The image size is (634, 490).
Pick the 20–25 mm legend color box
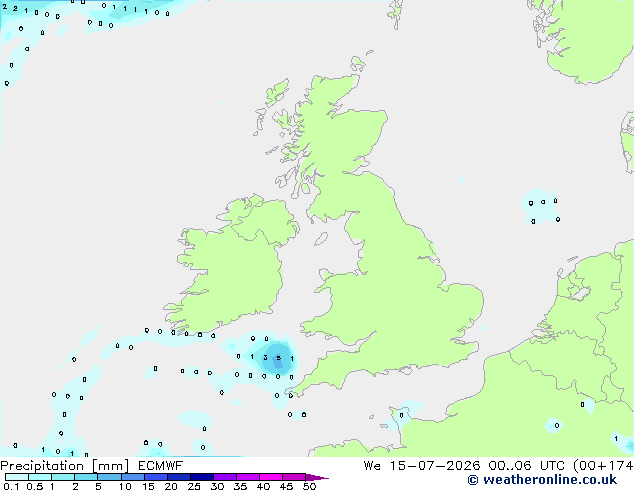coord(179,477)
